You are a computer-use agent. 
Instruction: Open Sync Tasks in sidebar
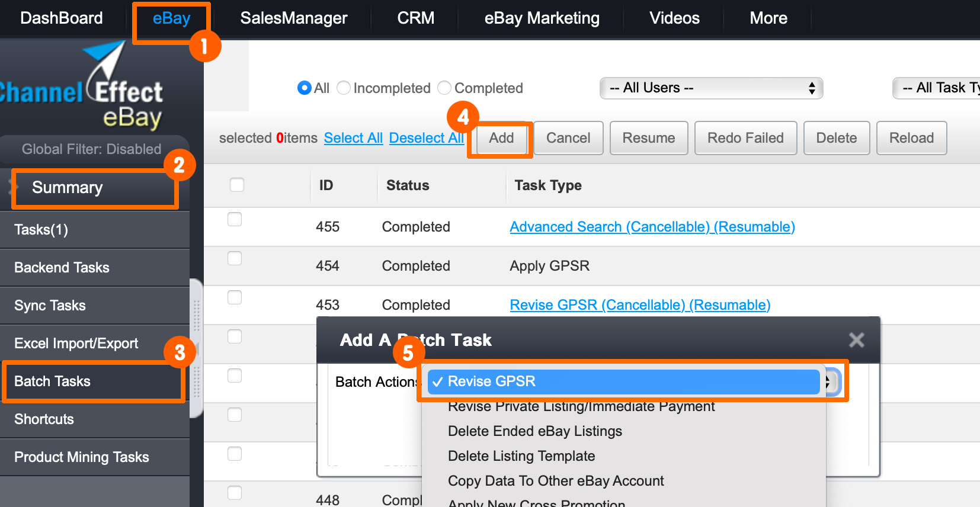click(x=95, y=306)
